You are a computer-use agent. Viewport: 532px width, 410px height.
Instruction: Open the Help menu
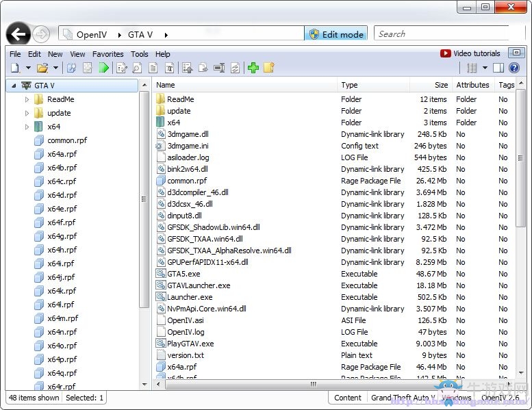[162, 54]
